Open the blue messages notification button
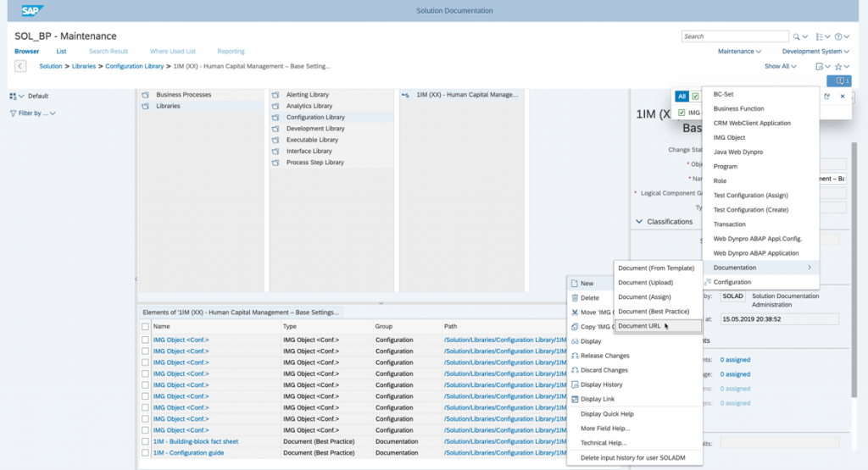Viewport: 868px width, 470px height. [x=839, y=81]
